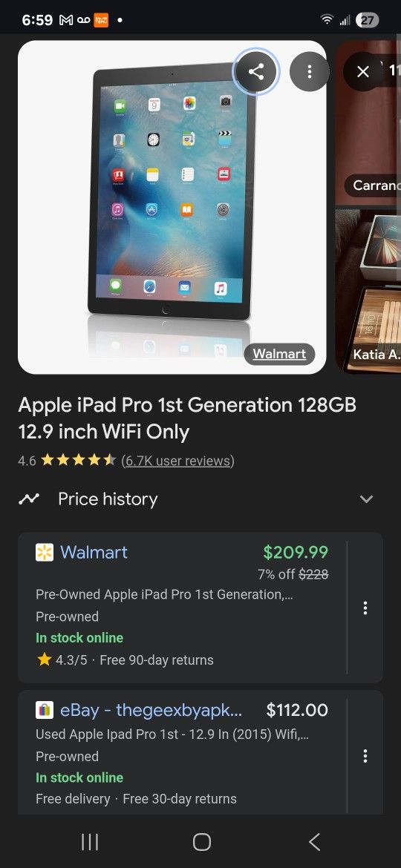The width and height of the screenshot is (401, 868).
Task: Open the three-dot menu above product image
Action: pyautogui.click(x=310, y=71)
